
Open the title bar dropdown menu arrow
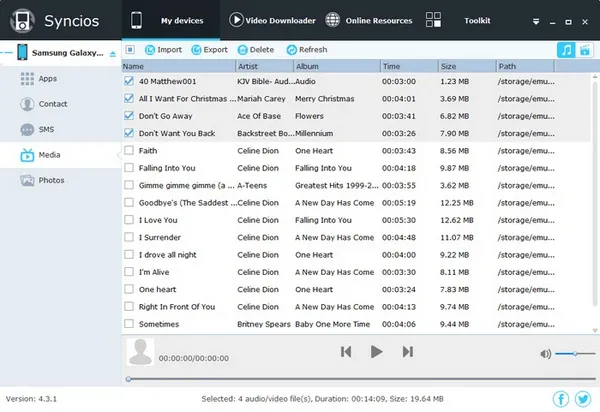[534, 19]
